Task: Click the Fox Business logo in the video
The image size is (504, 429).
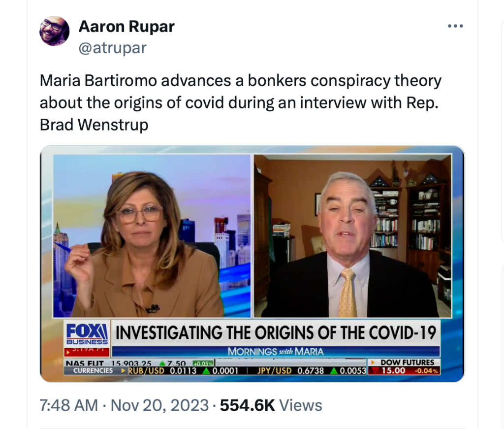Action: 87,333
